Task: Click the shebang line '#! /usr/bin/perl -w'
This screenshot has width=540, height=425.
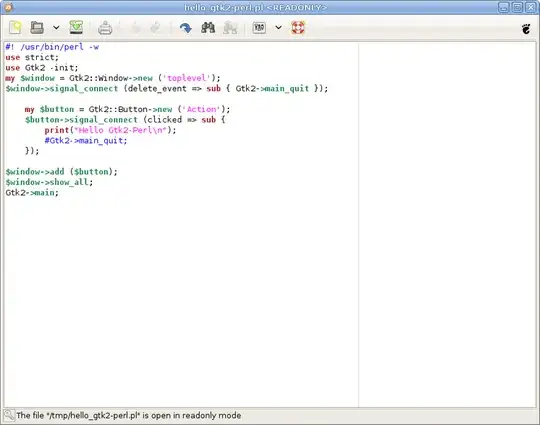Action: tap(52, 47)
